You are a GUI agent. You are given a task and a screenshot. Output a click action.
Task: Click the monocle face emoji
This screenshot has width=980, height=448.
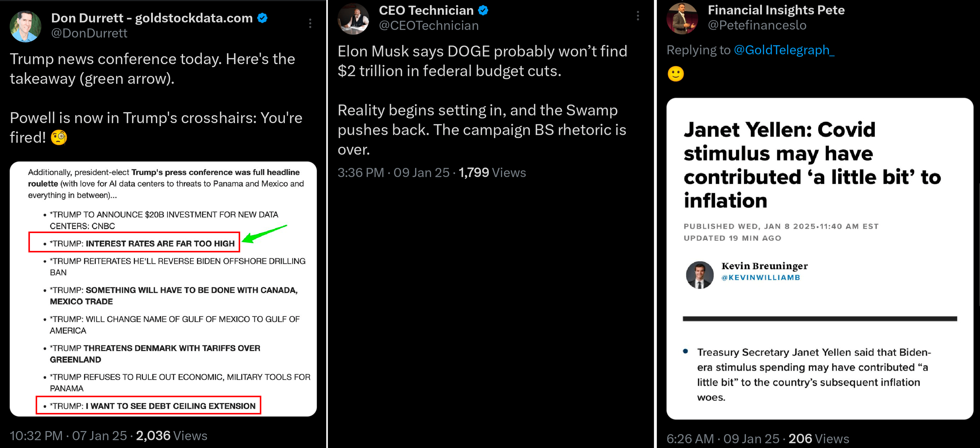59,138
